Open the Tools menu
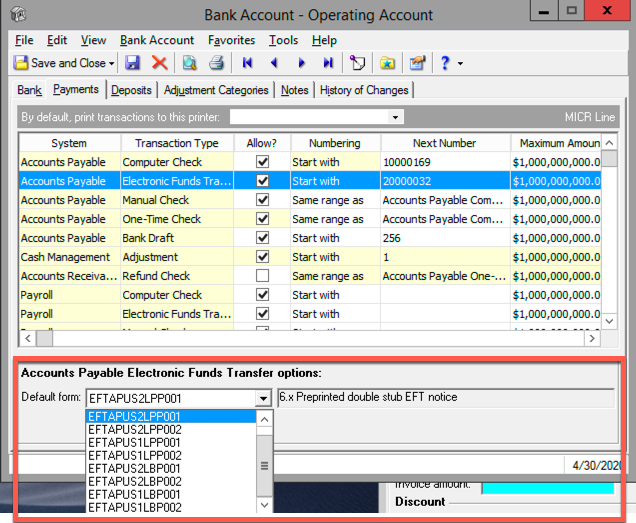 284,40
